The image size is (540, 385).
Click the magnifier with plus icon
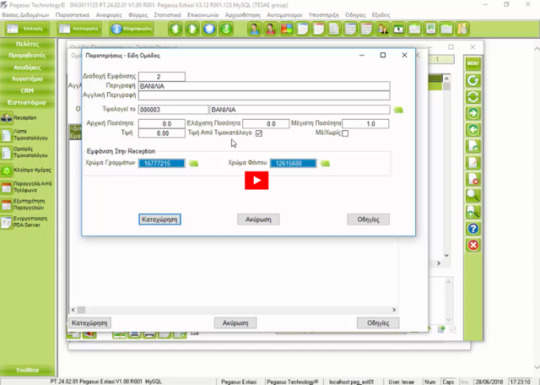coord(473,212)
